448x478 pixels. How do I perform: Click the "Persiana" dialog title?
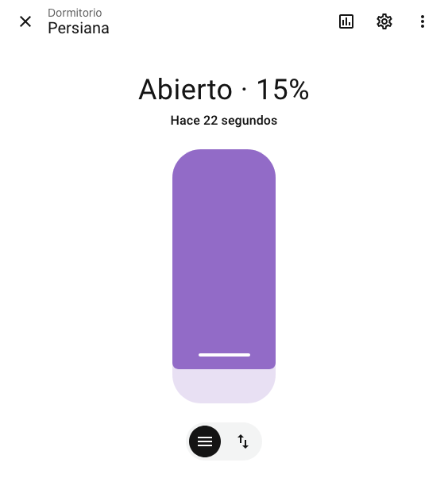coord(79,29)
